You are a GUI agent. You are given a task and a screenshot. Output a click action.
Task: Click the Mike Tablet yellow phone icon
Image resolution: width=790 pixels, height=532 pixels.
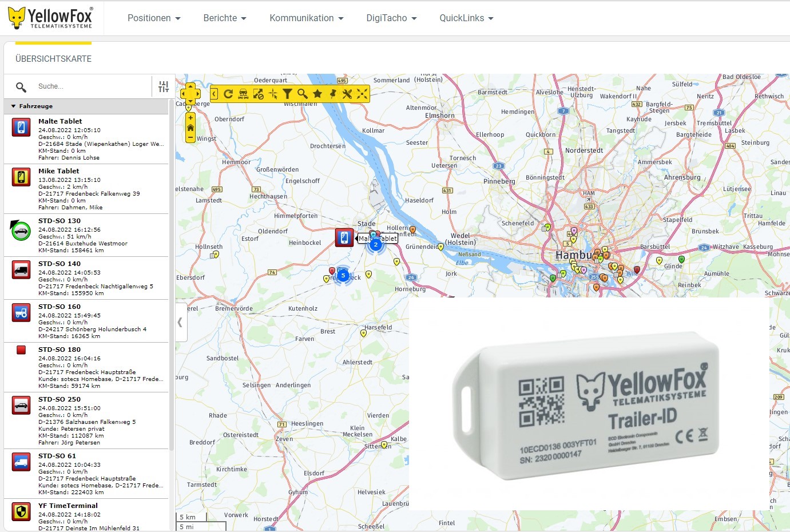pos(21,177)
